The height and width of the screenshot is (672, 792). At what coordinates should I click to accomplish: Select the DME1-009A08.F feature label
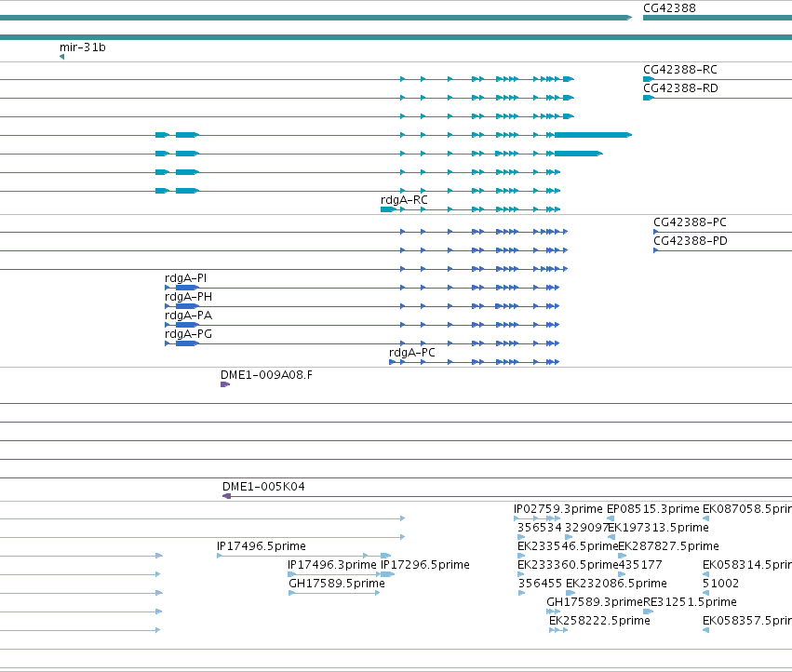[266, 375]
